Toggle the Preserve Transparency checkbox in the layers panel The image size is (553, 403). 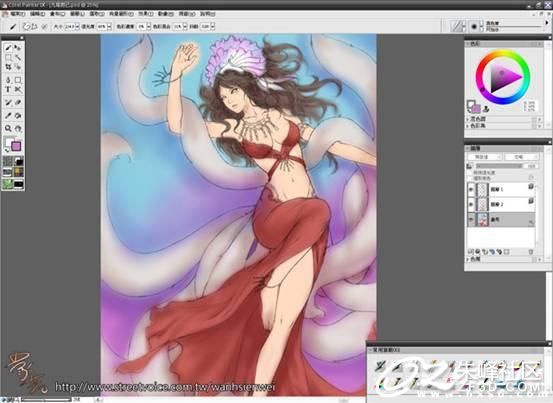click(x=470, y=173)
